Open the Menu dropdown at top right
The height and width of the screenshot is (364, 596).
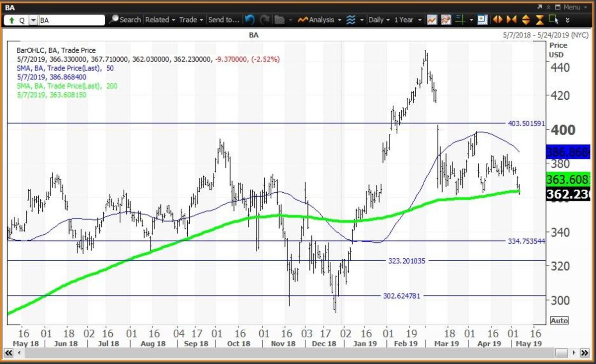pyautogui.click(x=575, y=7)
